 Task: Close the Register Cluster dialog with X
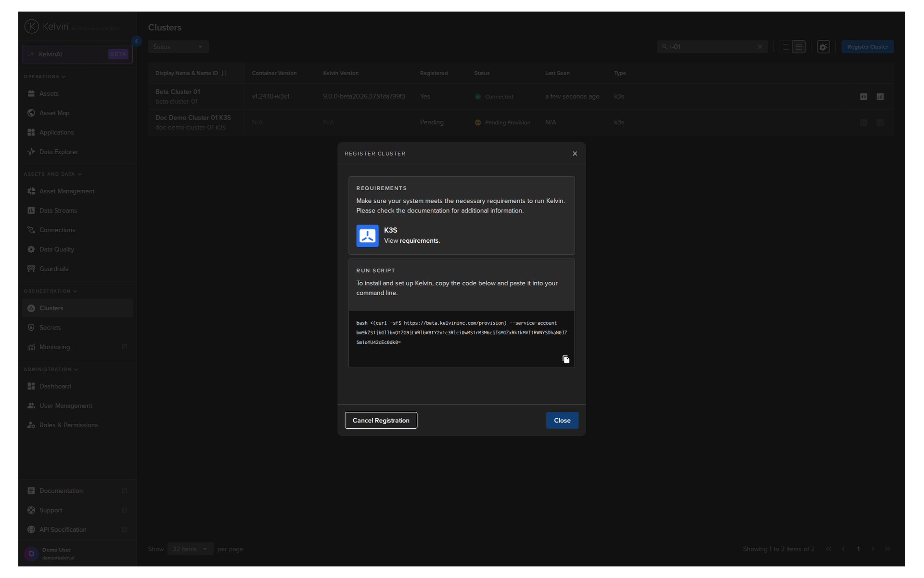(575, 154)
